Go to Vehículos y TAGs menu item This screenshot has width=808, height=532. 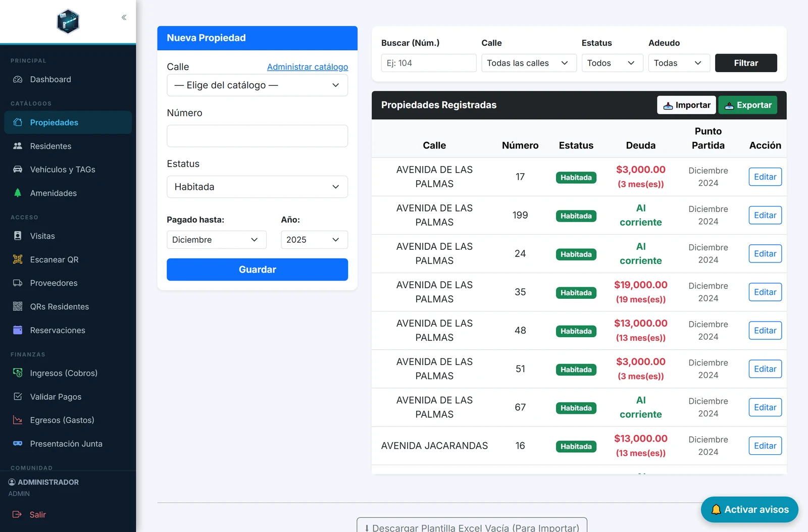(x=68, y=169)
